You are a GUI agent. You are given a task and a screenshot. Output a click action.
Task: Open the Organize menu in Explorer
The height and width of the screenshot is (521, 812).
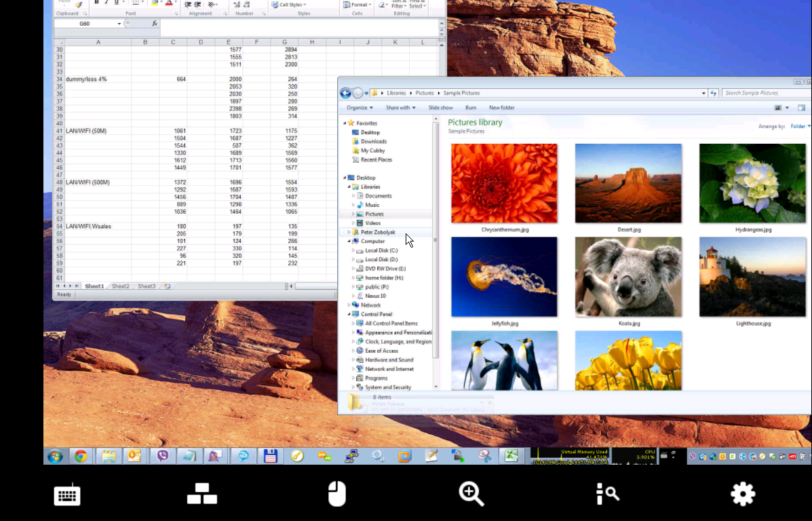pos(360,108)
